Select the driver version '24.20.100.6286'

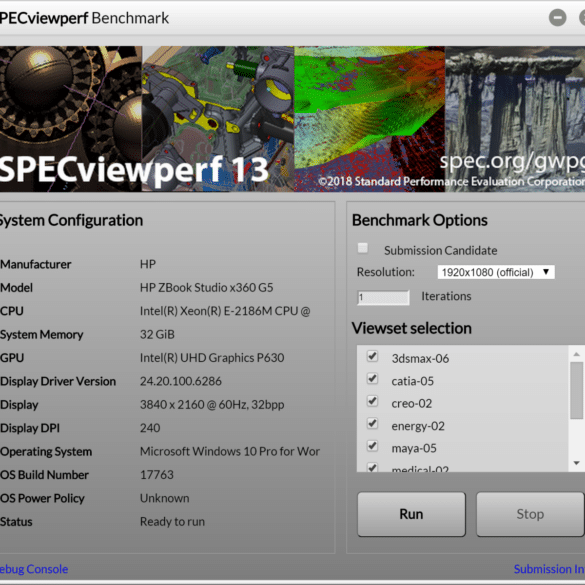181,381
